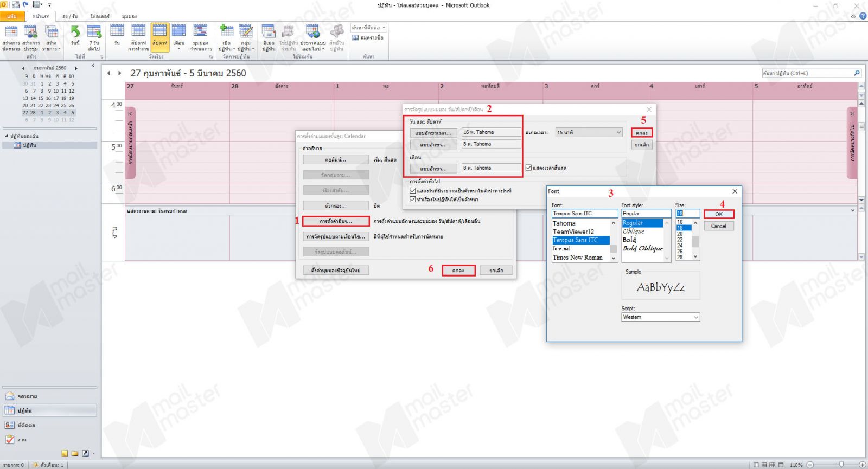Image resolution: width=868 pixels, height=469 pixels.
Task: Select Times New Roman in the Font list
Action: 580,258
